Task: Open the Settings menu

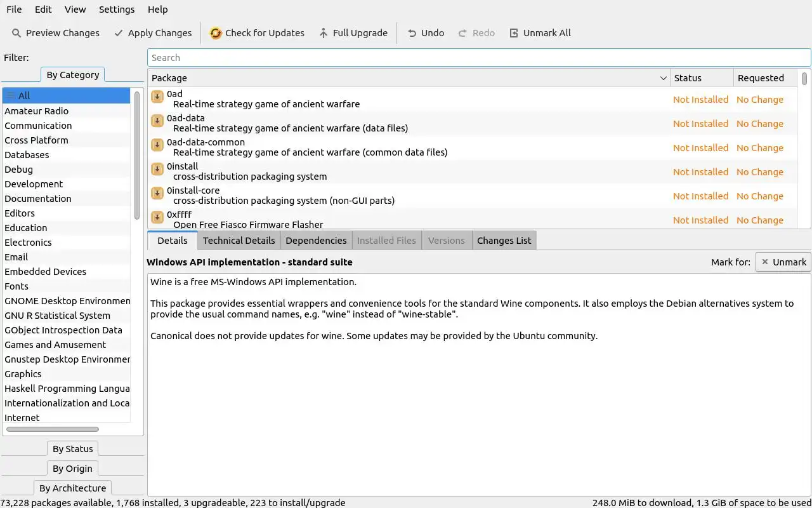Action: pos(117,10)
